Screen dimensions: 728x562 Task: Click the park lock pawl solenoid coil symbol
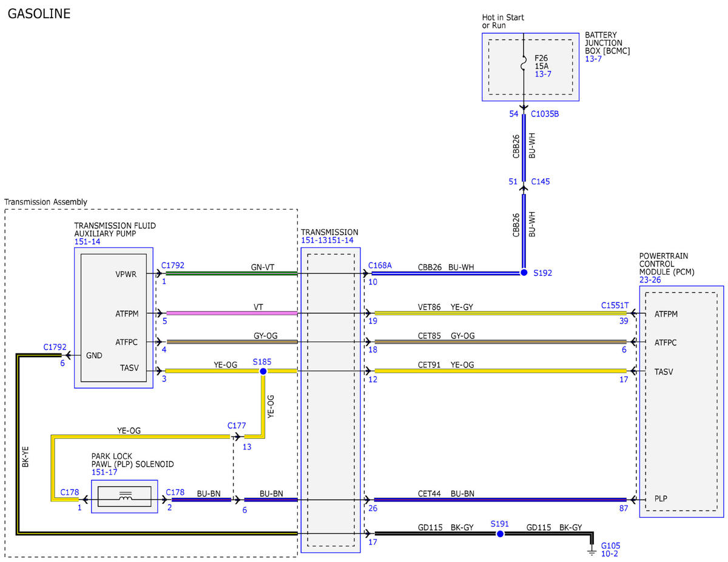(x=126, y=497)
